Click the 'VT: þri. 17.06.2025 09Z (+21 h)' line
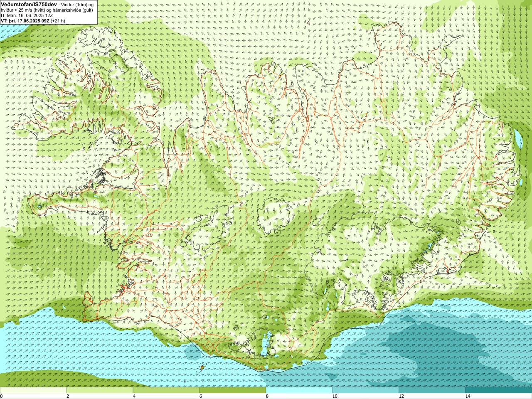The width and height of the screenshot is (532, 399). pyautogui.click(x=33, y=20)
